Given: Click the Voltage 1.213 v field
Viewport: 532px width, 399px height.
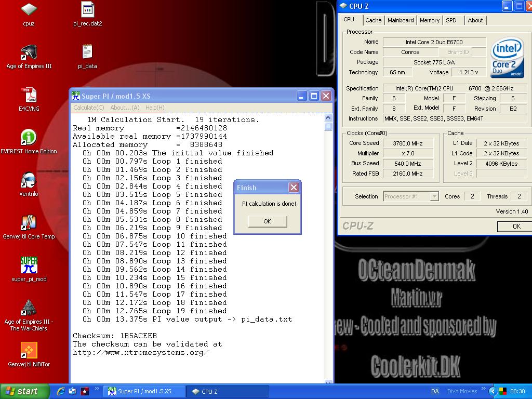Looking at the screenshot, I should click(469, 72).
